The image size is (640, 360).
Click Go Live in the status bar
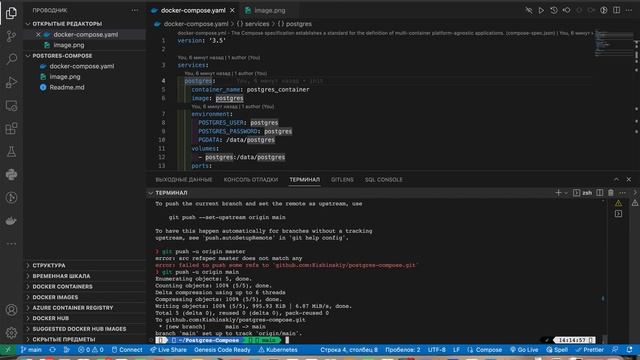coord(524,350)
